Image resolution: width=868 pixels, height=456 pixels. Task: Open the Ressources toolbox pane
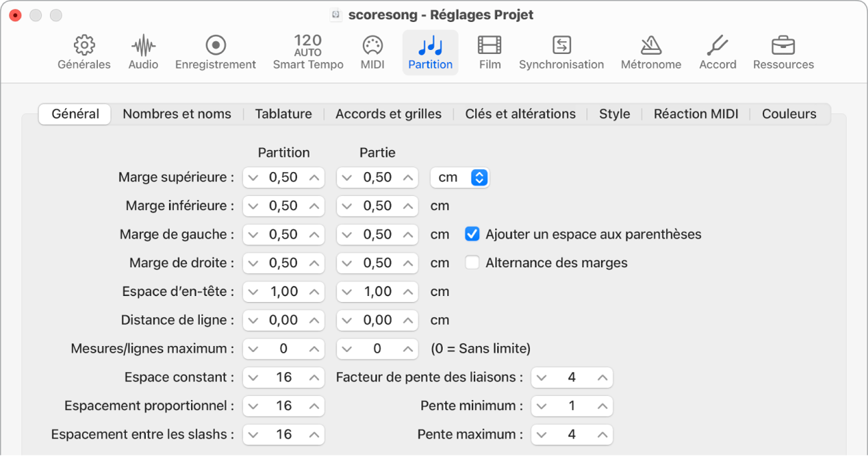(783, 52)
